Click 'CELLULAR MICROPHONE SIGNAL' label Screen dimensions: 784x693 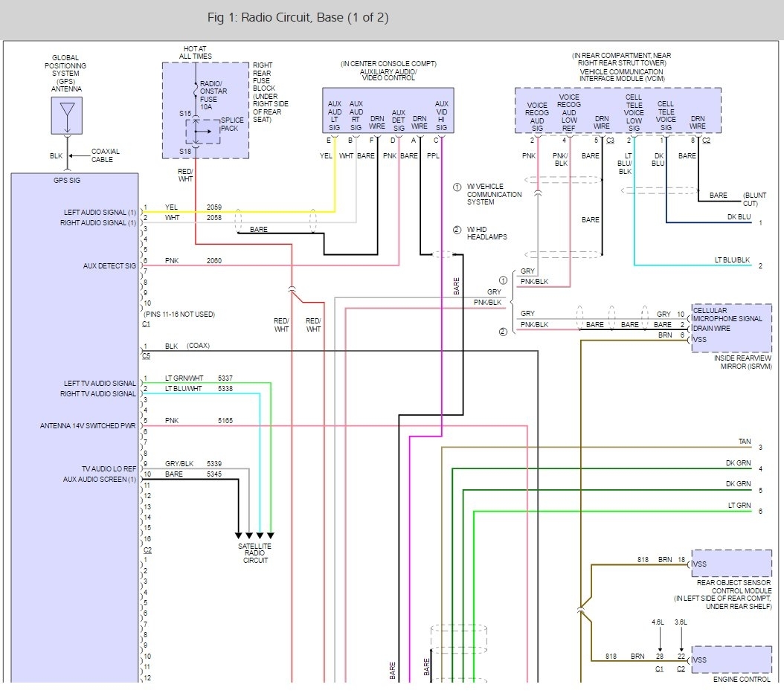[x=727, y=315]
